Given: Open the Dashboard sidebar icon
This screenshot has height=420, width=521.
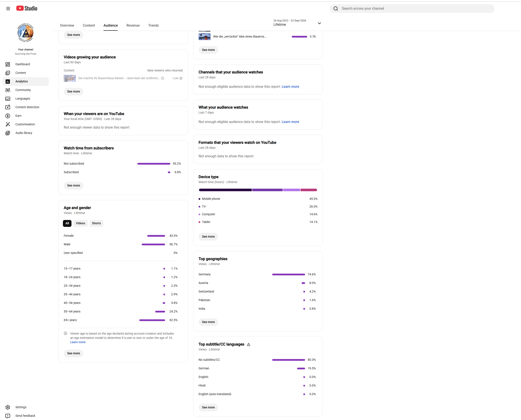Looking at the screenshot, I should coord(8,64).
